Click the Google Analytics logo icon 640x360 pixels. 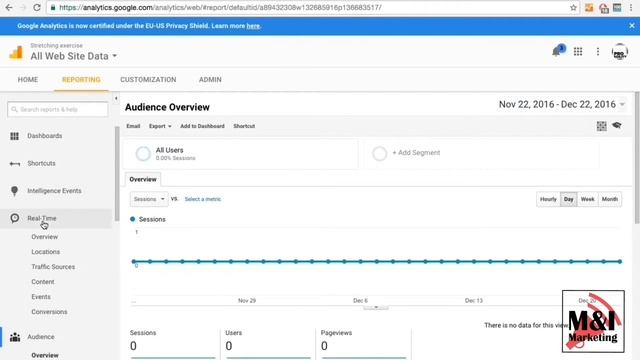16,53
